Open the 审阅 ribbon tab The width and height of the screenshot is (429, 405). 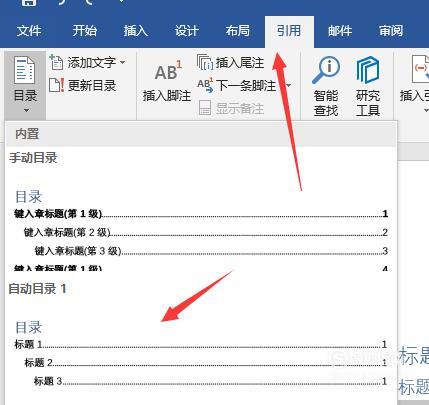(391, 31)
